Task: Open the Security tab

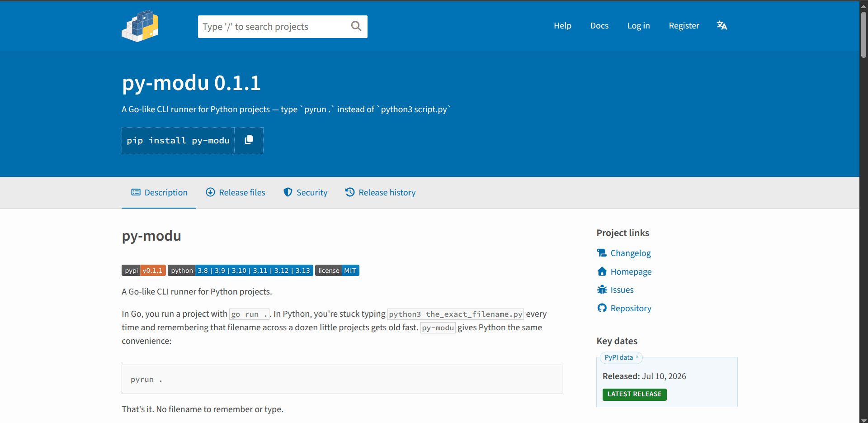Action: click(305, 193)
